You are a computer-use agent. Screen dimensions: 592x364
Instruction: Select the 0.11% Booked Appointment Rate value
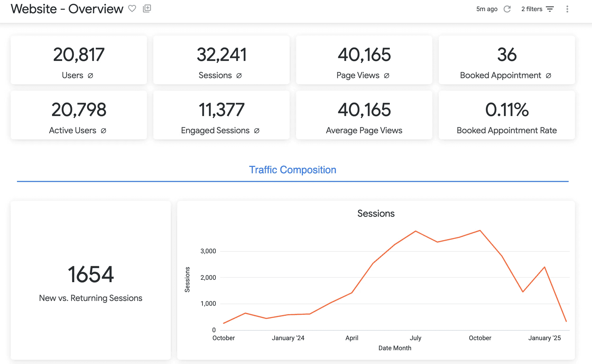point(507,110)
